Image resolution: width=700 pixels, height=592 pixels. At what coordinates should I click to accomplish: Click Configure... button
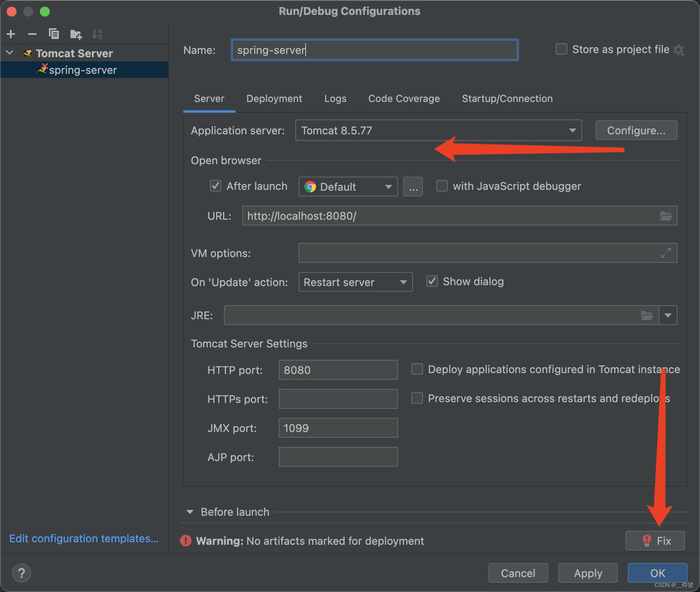[x=637, y=131]
